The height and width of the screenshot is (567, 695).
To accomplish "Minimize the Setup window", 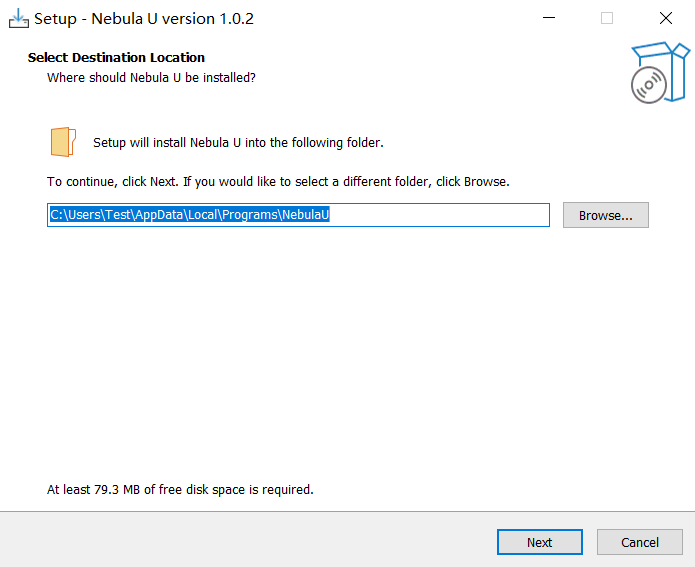I will pos(549,18).
